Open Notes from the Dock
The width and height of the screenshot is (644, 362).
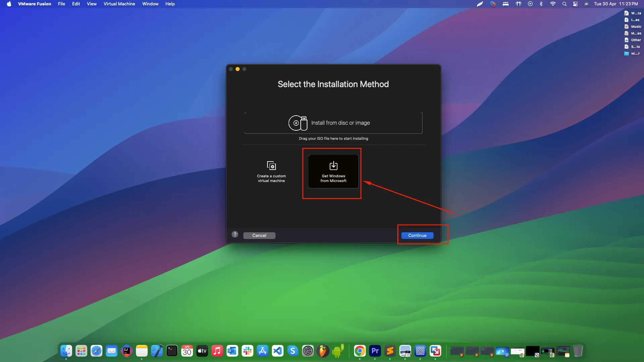click(142, 351)
